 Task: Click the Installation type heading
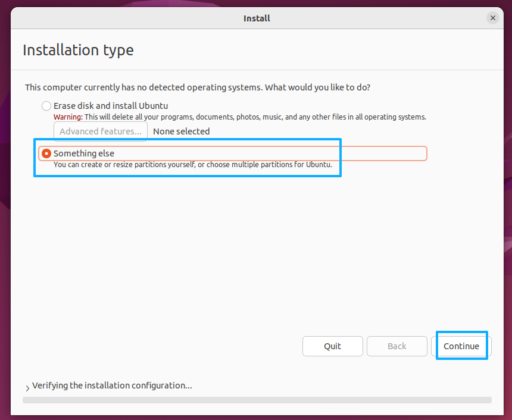click(x=78, y=50)
